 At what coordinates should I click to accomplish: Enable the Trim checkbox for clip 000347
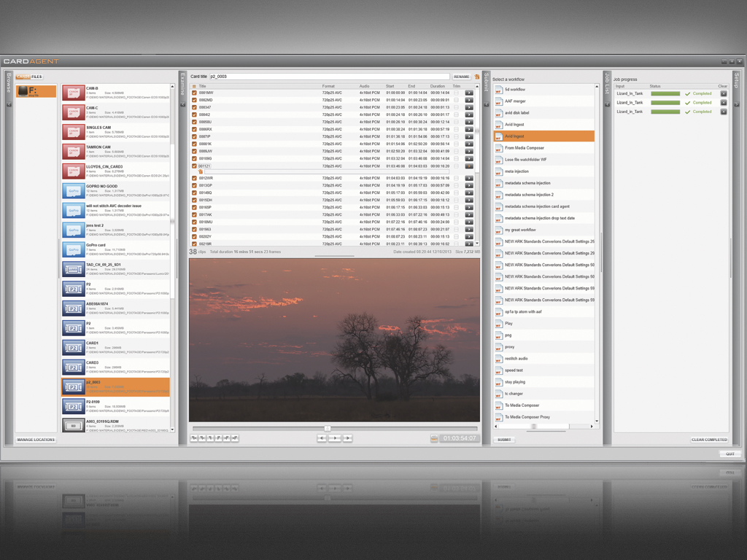(x=456, y=107)
